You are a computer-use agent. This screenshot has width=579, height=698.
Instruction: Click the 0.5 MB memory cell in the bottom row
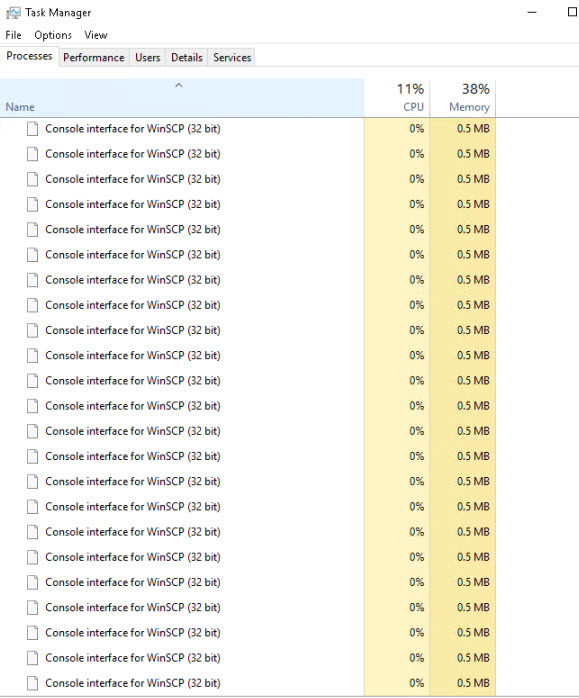pyautogui.click(x=473, y=683)
